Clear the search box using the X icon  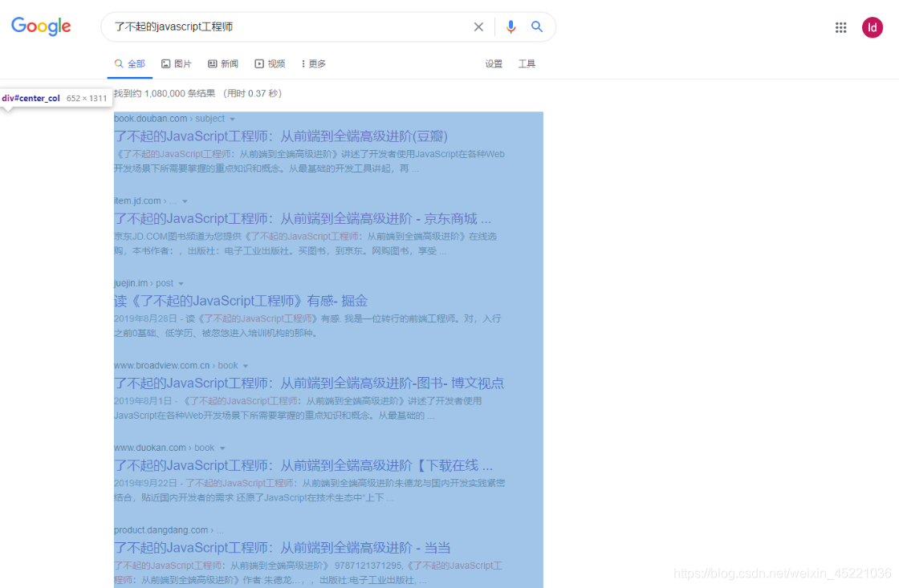478,26
